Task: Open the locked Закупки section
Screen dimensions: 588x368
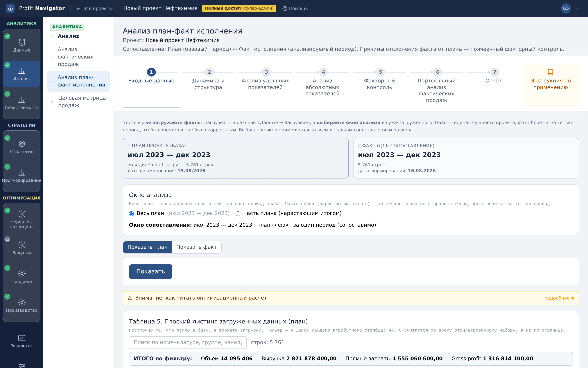Action: point(22,248)
